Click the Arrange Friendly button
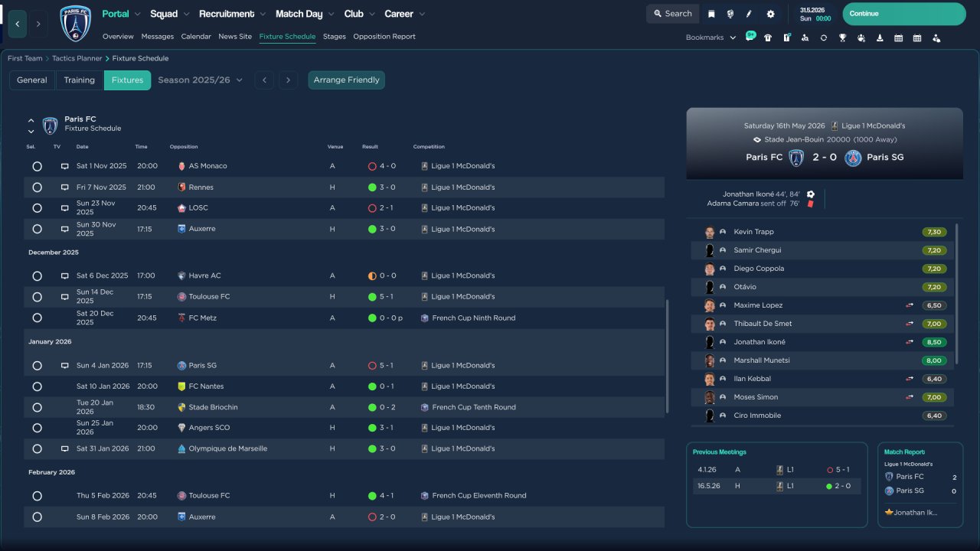The height and width of the screenshot is (551, 980). [x=347, y=80]
